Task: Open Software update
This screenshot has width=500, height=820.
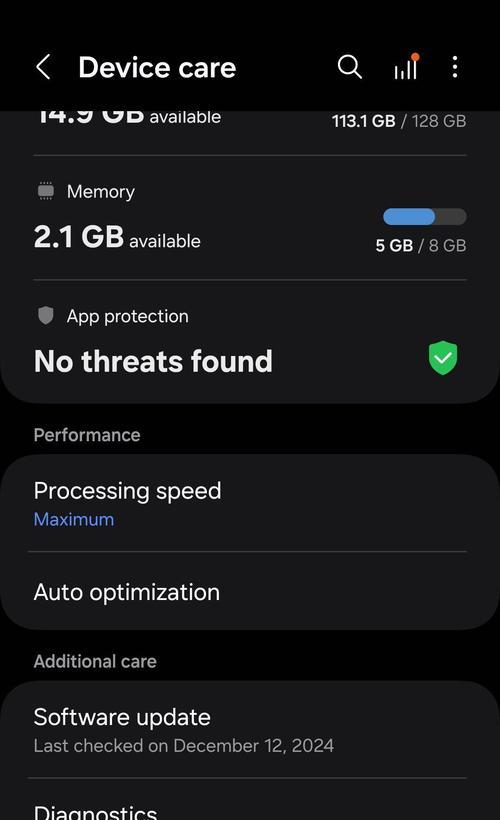Action: [250, 730]
